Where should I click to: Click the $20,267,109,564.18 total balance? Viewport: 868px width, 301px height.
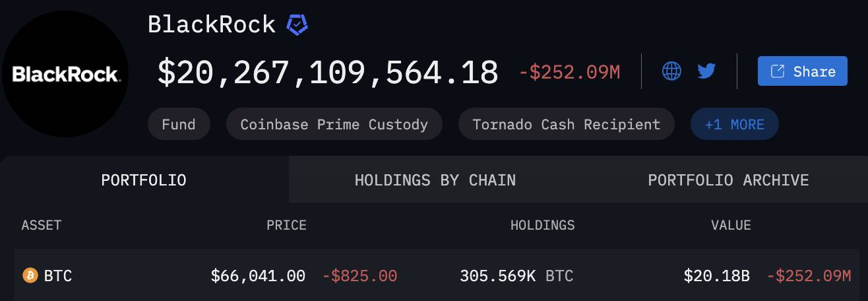click(x=328, y=72)
